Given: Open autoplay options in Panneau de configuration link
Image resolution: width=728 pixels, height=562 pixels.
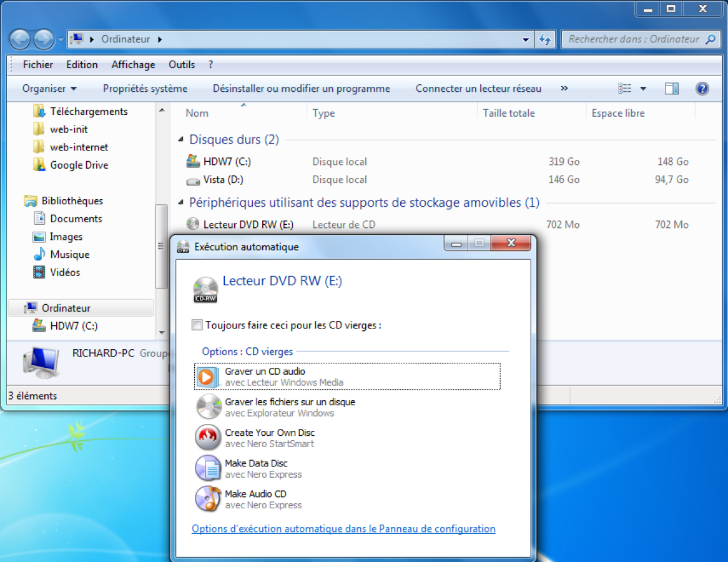Looking at the screenshot, I should pos(343,528).
